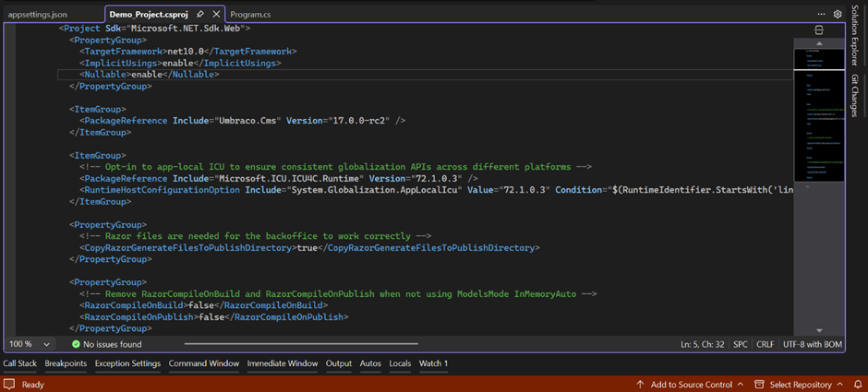
Task: Pin the Demo_Project.csproj tab
Action: (200, 15)
